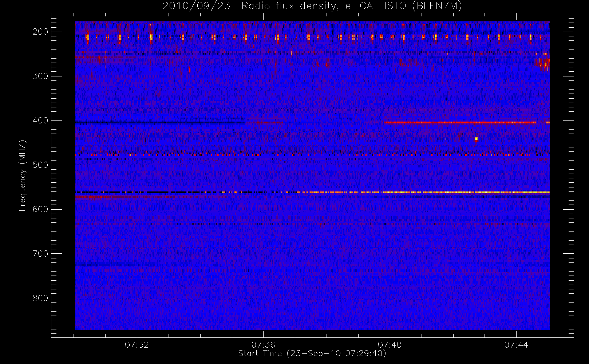Click the red emission line near 405 MHz after 07:40
The height and width of the screenshot is (364, 589).
(460, 123)
